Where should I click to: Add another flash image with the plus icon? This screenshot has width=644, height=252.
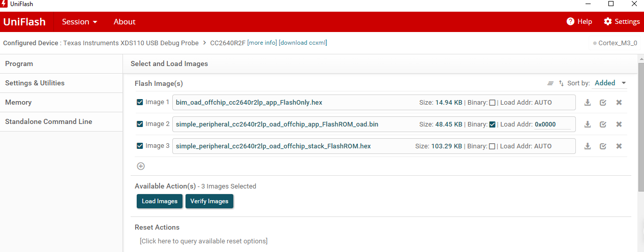(x=141, y=166)
